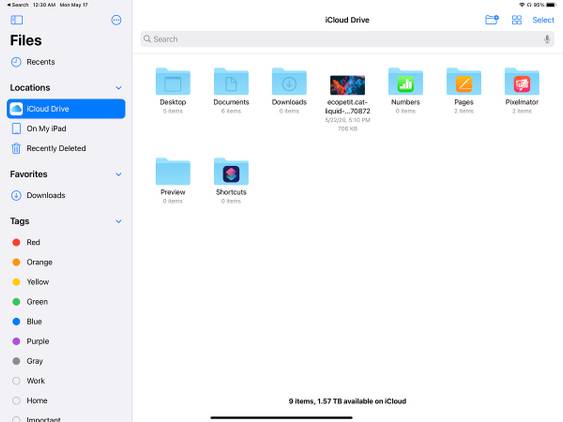Viewport: 563px width, 422px height.
Task: Select the Yellow tag
Action: click(x=66, y=282)
